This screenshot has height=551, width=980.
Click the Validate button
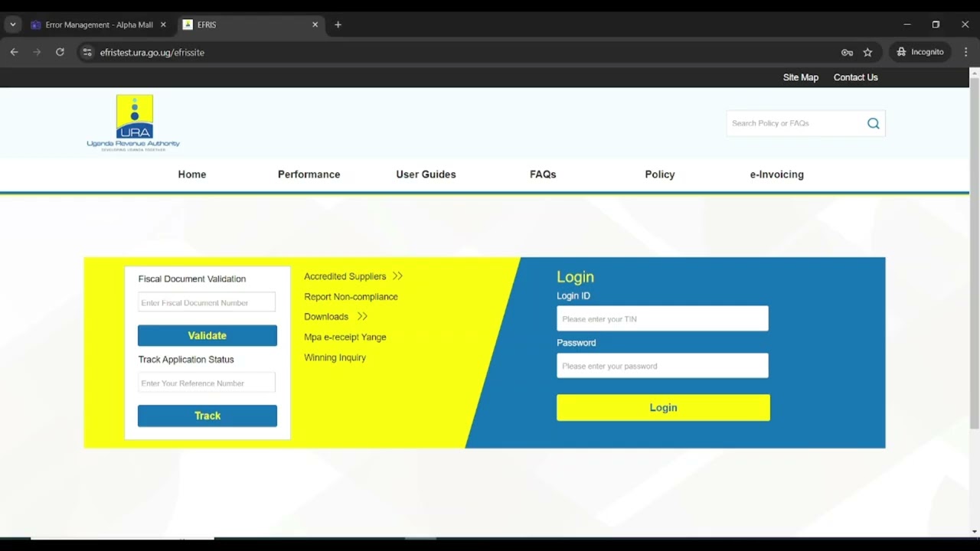click(207, 335)
